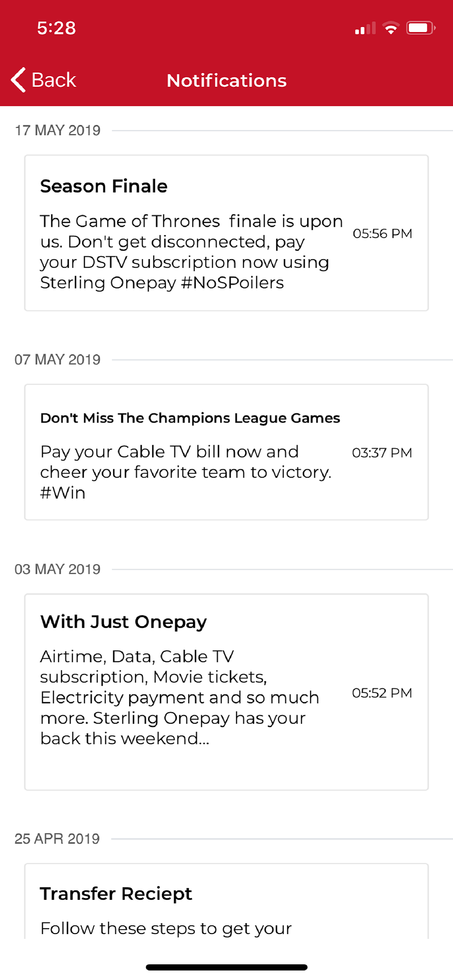The image size is (453, 980).
Task: Open the With Just Onepay notification title
Action: (123, 622)
